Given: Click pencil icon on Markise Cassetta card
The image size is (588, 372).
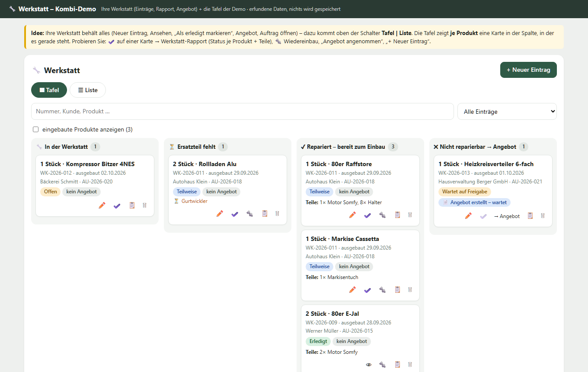Looking at the screenshot, I should [352, 290].
